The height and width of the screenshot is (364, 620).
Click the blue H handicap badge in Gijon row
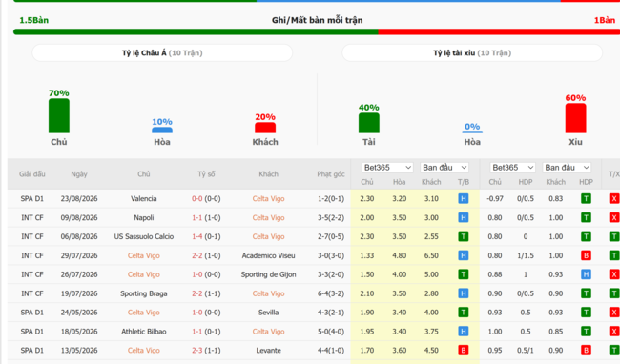(586, 274)
